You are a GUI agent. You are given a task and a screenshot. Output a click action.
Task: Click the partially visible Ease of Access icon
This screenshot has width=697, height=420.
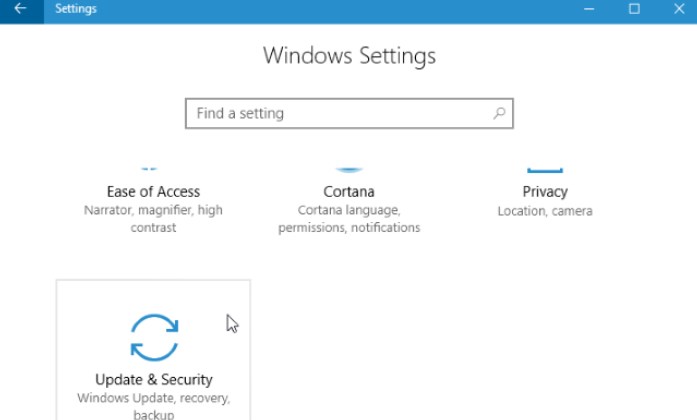tap(150, 167)
